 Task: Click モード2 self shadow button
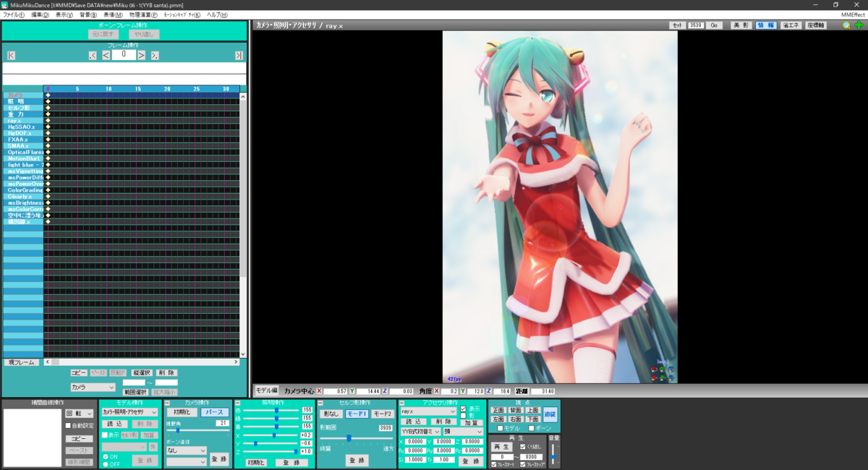(382, 414)
